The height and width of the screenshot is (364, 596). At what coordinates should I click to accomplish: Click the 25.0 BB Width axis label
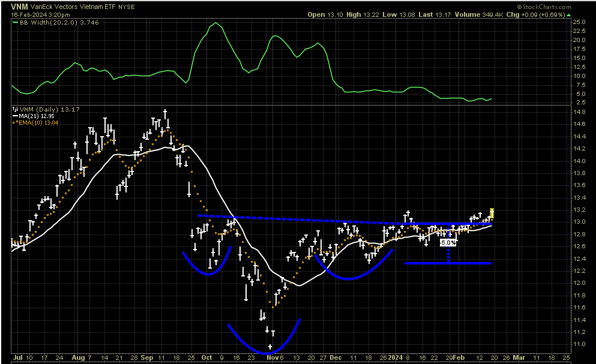pyautogui.click(x=579, y=22)
